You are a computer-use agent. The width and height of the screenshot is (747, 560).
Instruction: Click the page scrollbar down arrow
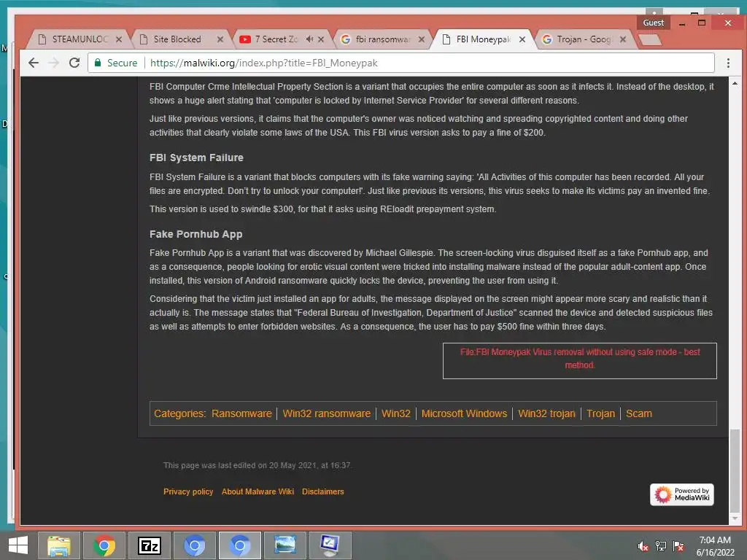(735, 518)
